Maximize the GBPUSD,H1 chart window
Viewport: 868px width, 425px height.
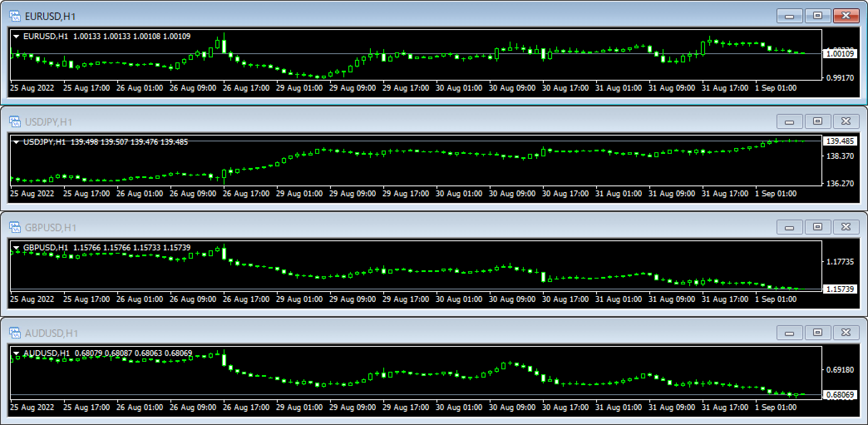click(817, 227)
